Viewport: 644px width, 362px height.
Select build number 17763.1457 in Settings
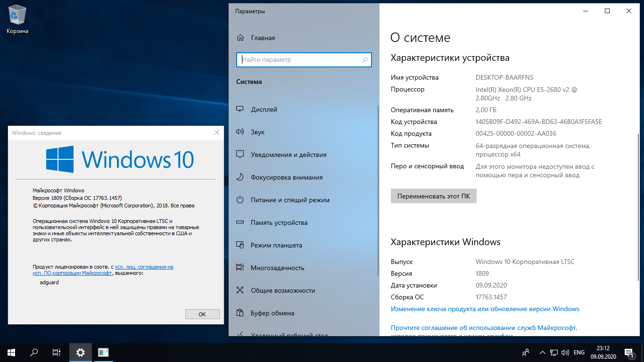[491, 297]
